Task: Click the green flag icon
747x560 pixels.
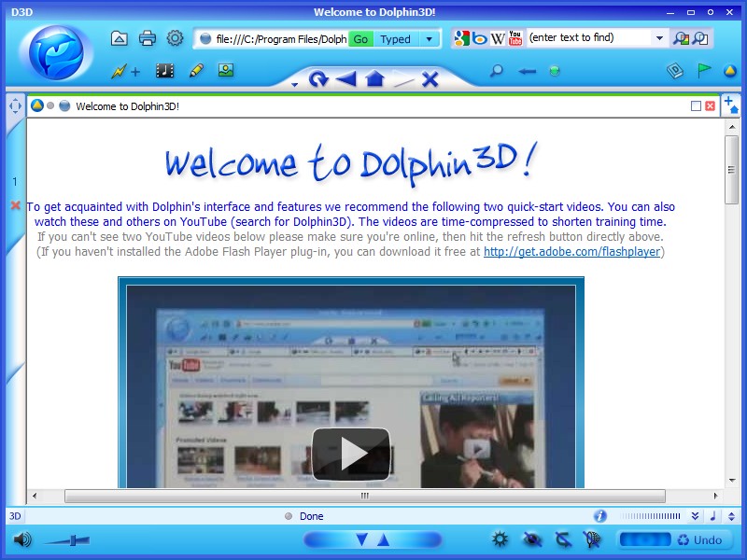Action: [704, 71]
